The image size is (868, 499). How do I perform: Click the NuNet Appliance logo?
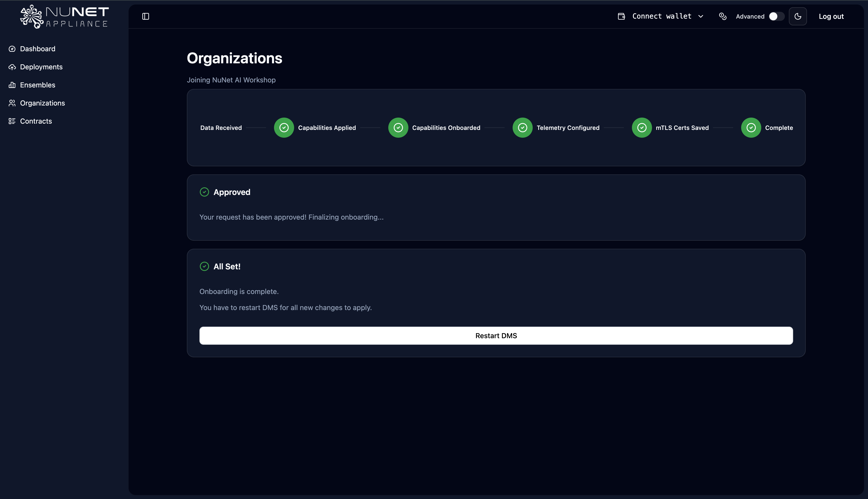[64, 16]
